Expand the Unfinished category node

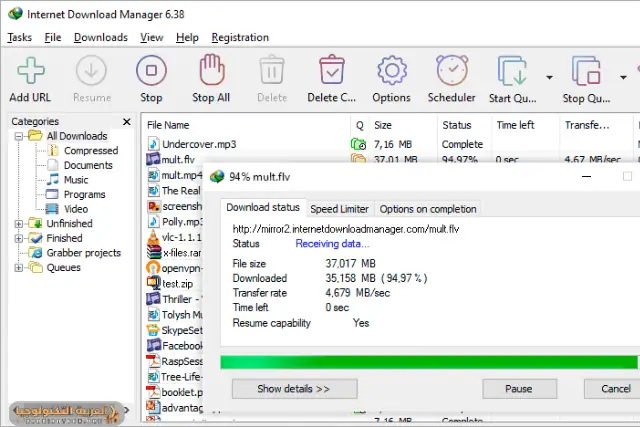[x=18, y=224]
